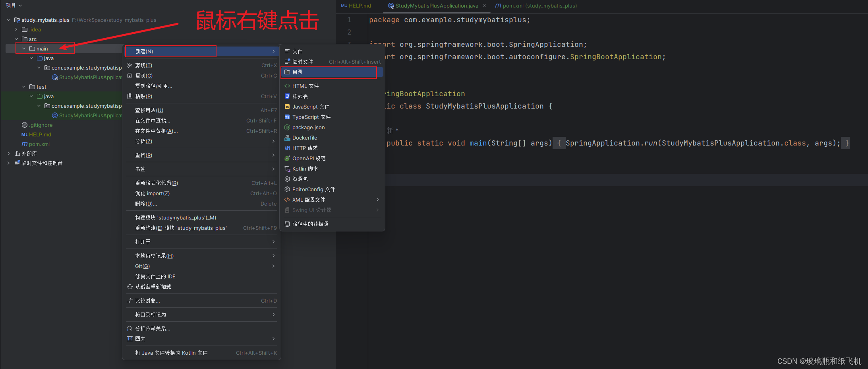
Task: Choose 重新格式化代码(R) menu entry
Action: point(201,183)
